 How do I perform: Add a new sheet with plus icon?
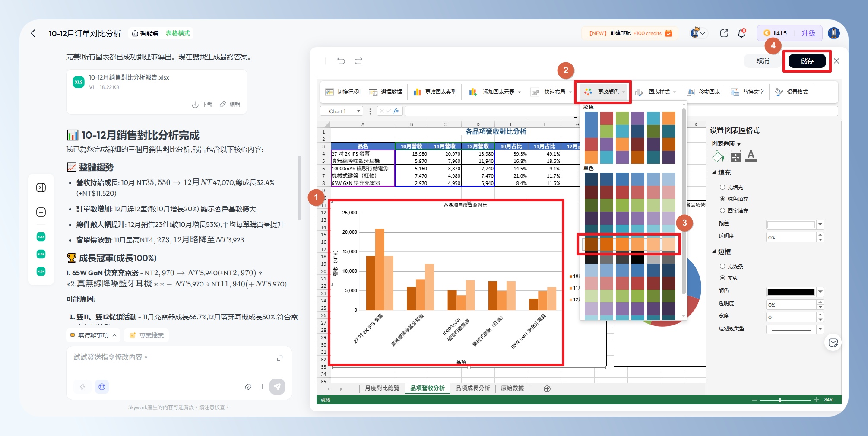547,389
